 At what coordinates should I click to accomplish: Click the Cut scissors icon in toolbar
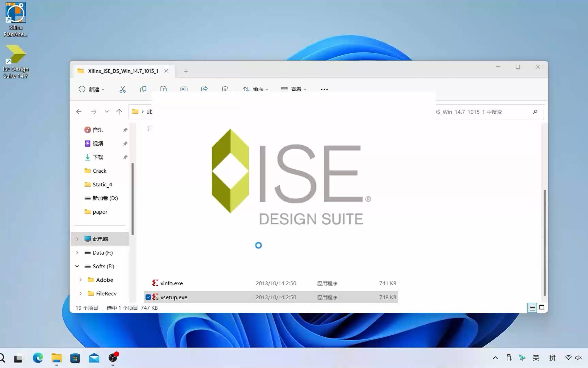point(122,89)
